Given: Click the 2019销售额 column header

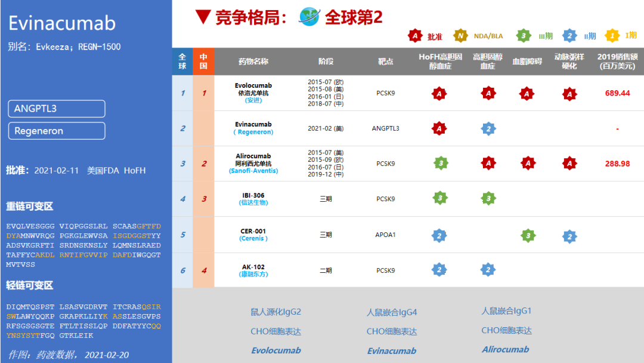Looking at the screenshot, I should (x=617, y=61).
